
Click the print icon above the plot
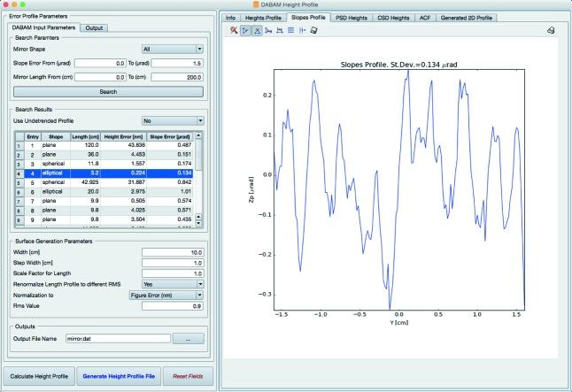click(x=551, y=30)
